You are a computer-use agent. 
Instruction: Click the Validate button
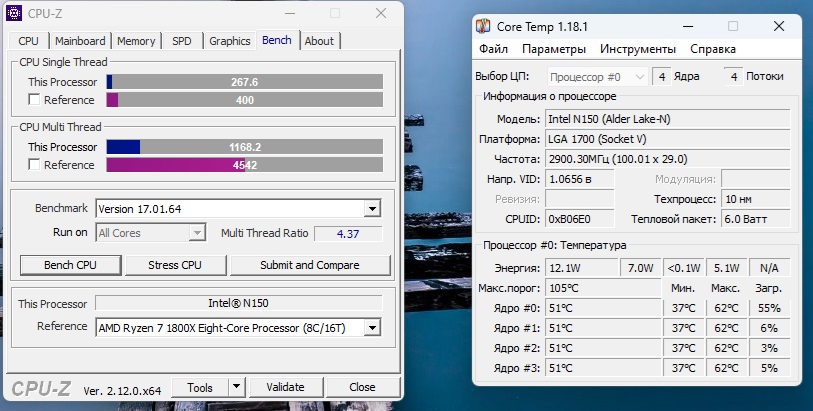pyautogui.click(x=285, y=387)
